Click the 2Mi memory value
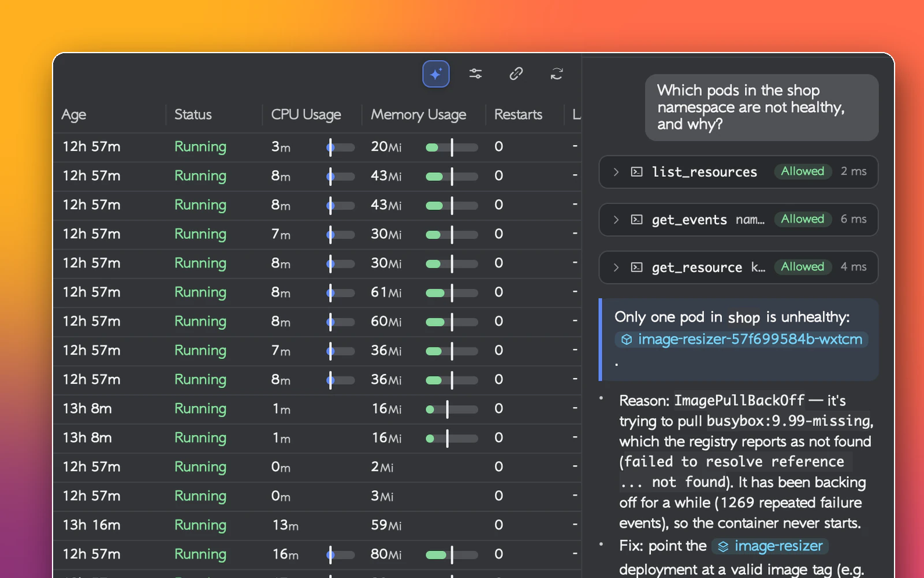This screenshot has width=924, height=578. 382,467
